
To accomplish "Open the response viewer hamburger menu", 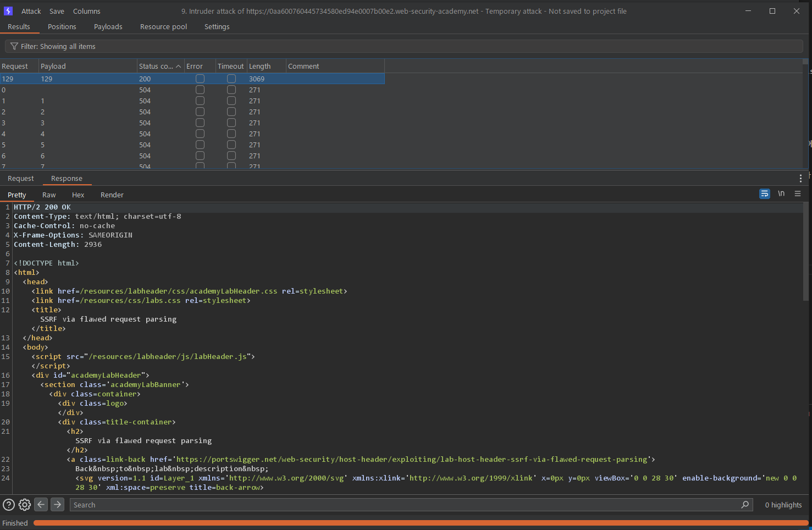I will [798, 194].
